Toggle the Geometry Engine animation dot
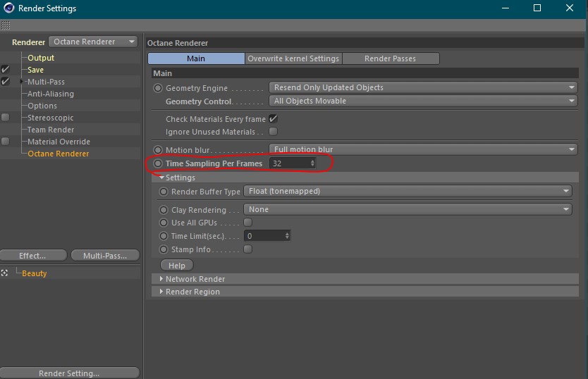Viewport: 588px width, 379px height. point(158,88)
